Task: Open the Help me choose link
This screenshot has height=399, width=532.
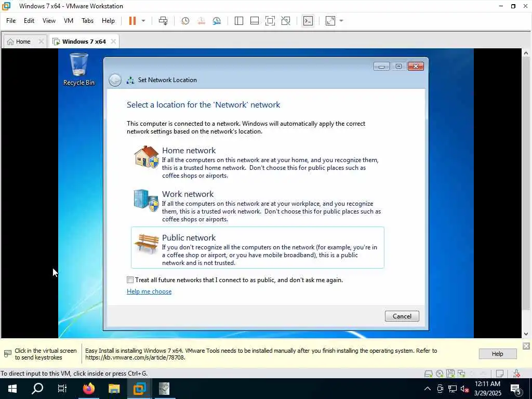Action: [149, 291]
